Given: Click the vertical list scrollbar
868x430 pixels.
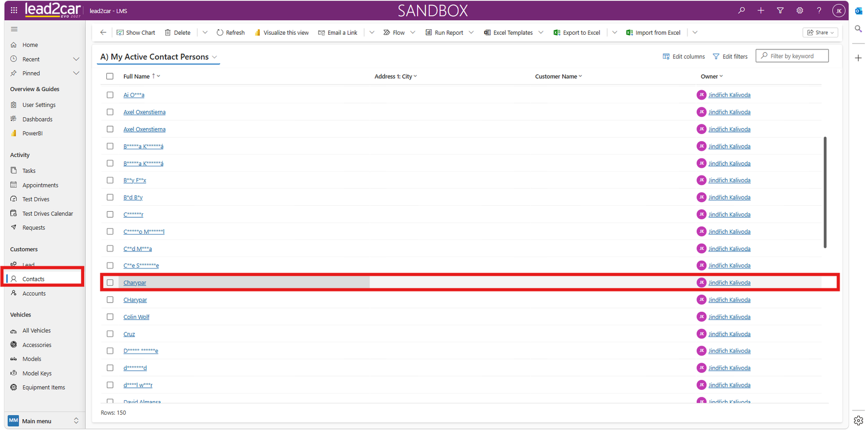Looking at the screenshot, I should coord(825,192).
